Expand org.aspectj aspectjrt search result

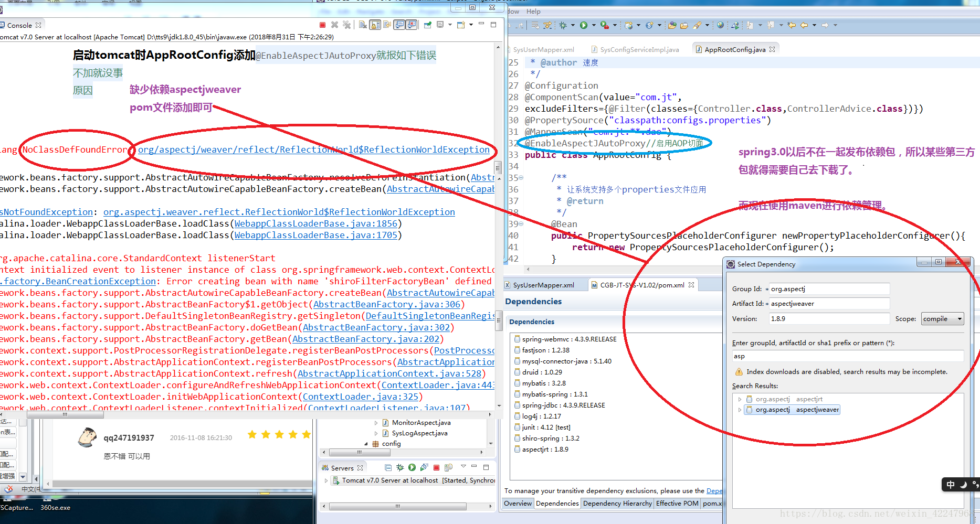(740, 399)
